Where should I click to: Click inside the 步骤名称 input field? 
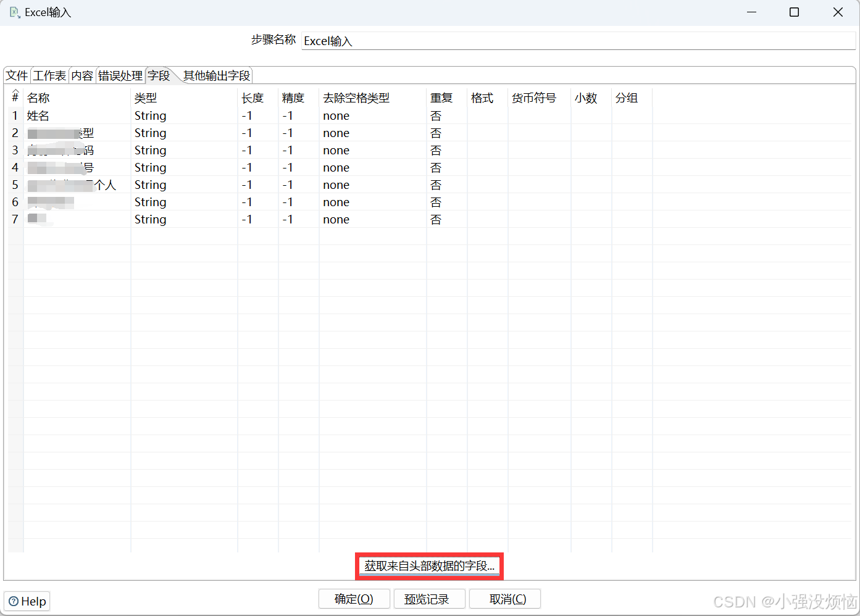click(x=432, y=41)
